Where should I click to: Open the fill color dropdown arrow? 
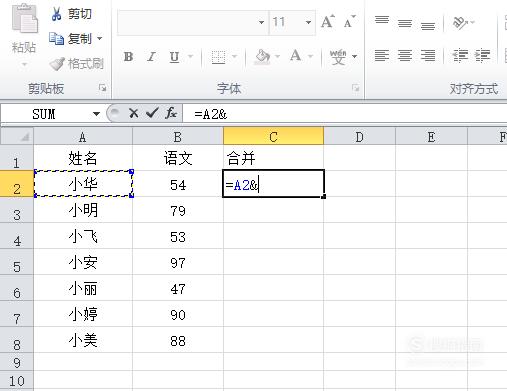(x=277, y=57)
